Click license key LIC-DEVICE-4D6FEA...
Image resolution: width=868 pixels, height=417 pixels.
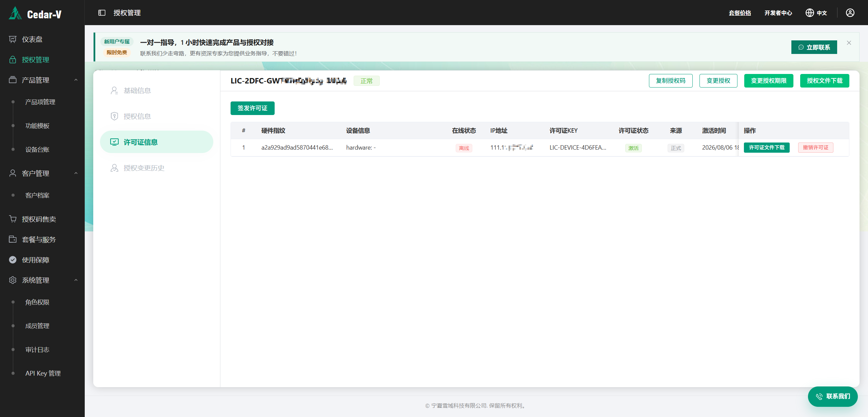tap(578, 148)
